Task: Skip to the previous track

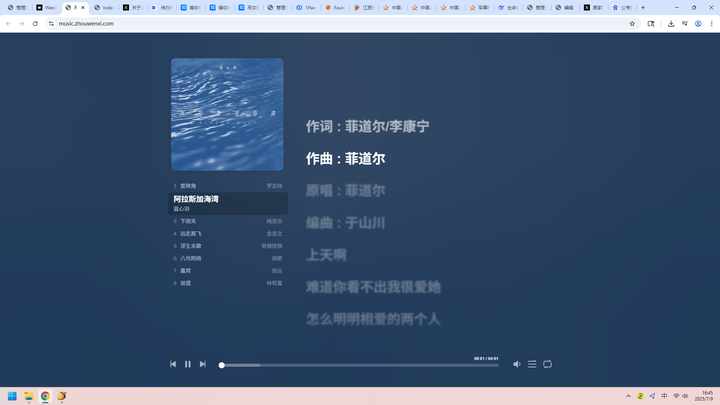Action: click(x=173, y=364)
